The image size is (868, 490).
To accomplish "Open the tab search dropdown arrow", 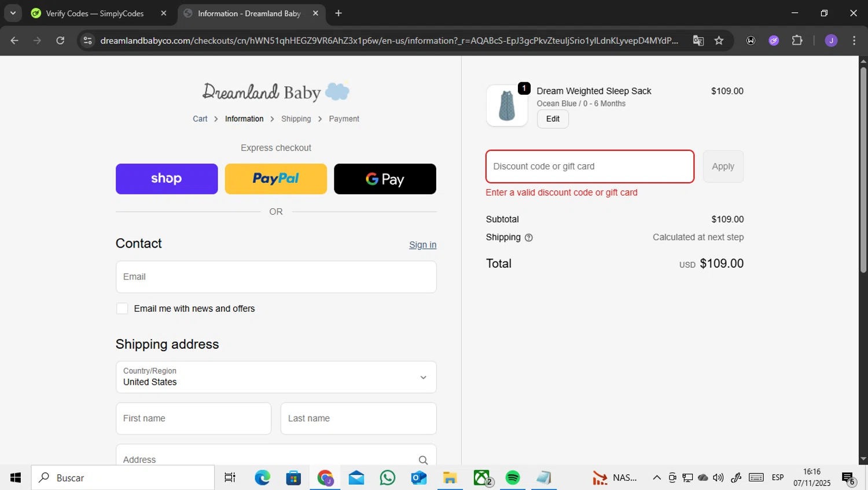I will point(13,13).
